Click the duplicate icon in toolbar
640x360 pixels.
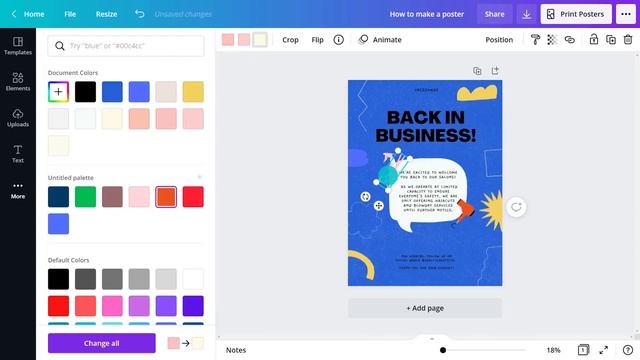(611, 40)
